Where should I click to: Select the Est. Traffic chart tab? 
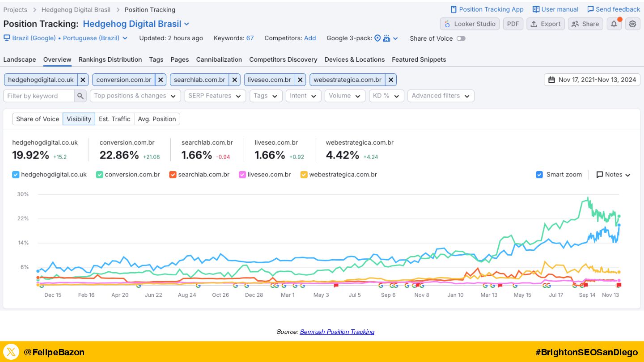pos(114,119)
